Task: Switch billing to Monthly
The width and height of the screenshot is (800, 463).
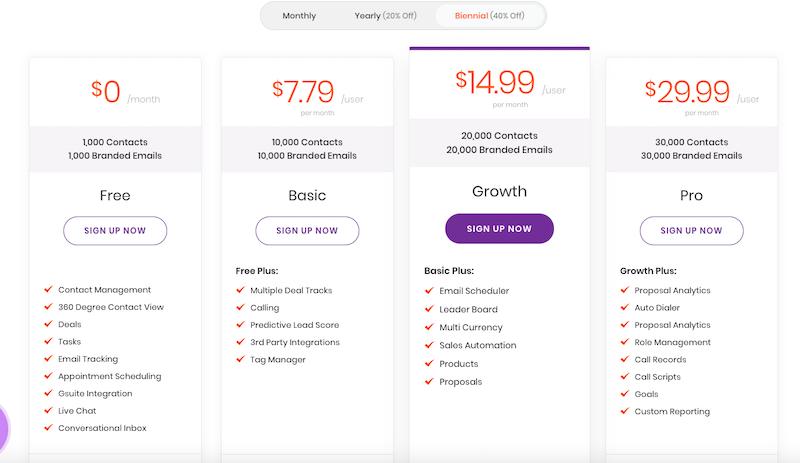Action: (299, 16)
